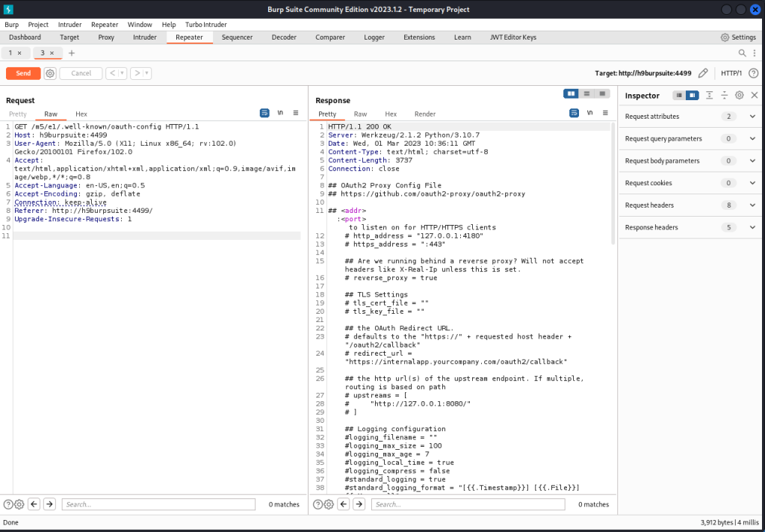
Task: Open the Turbo Intruder menu
Action: 206,25
